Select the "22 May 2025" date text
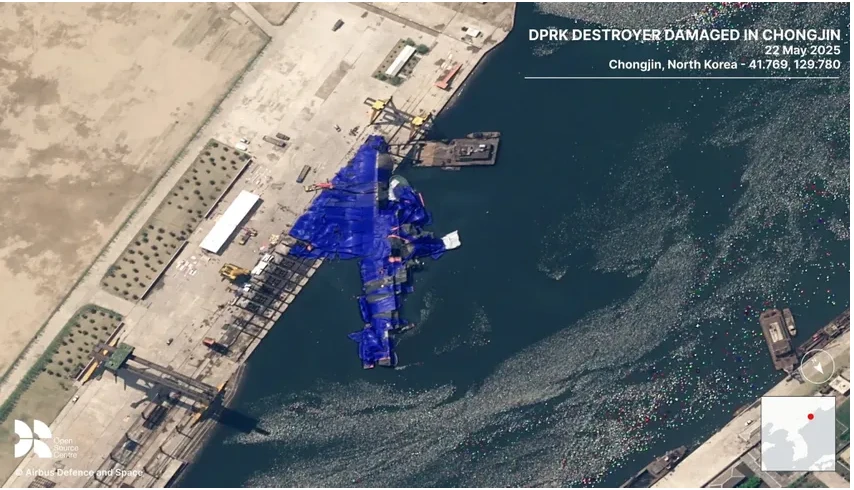 pos(801,50)
